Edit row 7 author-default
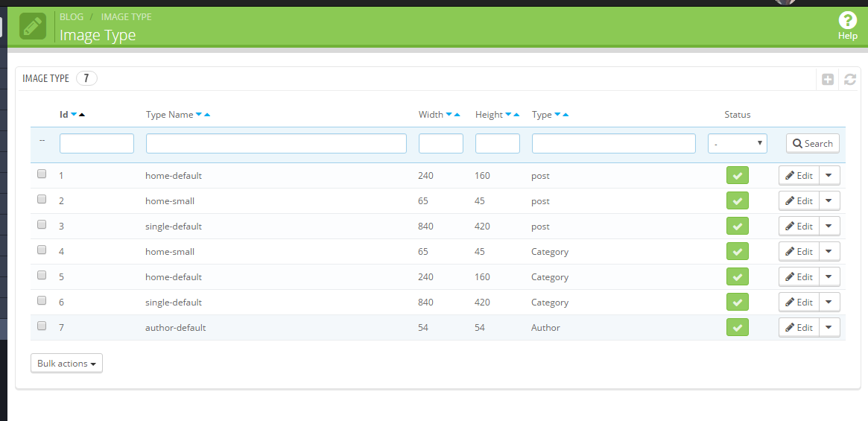868x421 pixels. click(799, 327)
